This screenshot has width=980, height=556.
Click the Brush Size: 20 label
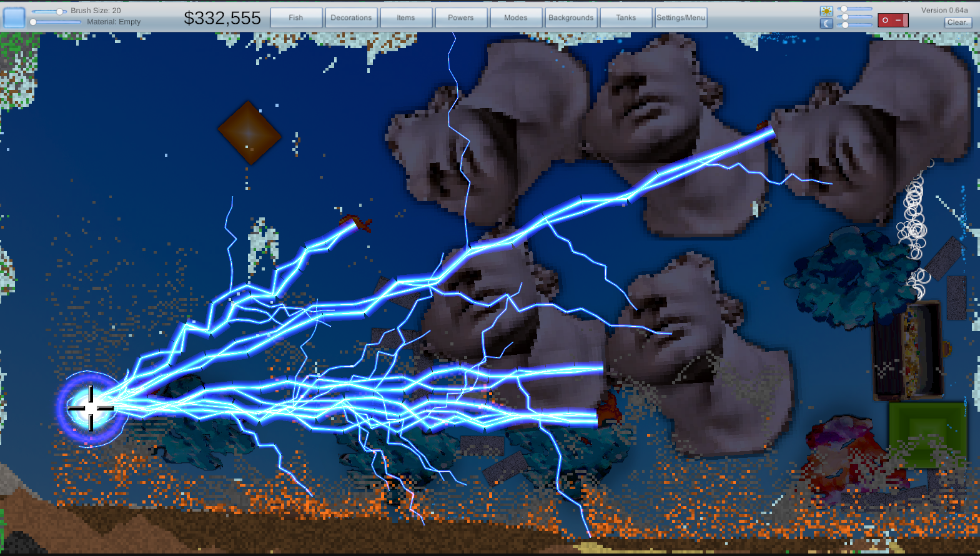tap(96, 11)
